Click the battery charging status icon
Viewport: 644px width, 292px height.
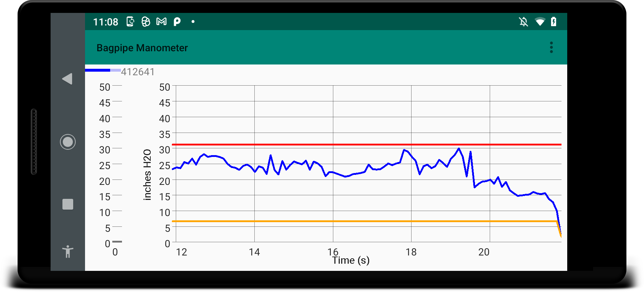[x=554, y=22]
